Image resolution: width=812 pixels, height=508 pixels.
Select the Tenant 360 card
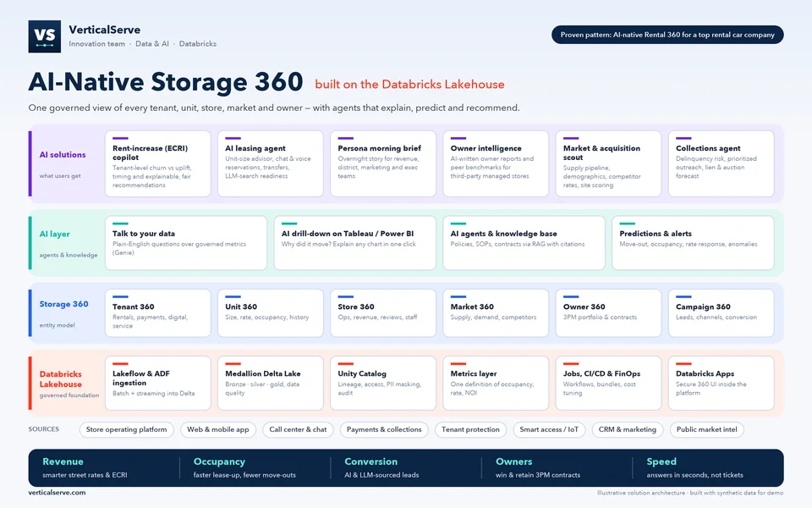[x=158, y=313]
